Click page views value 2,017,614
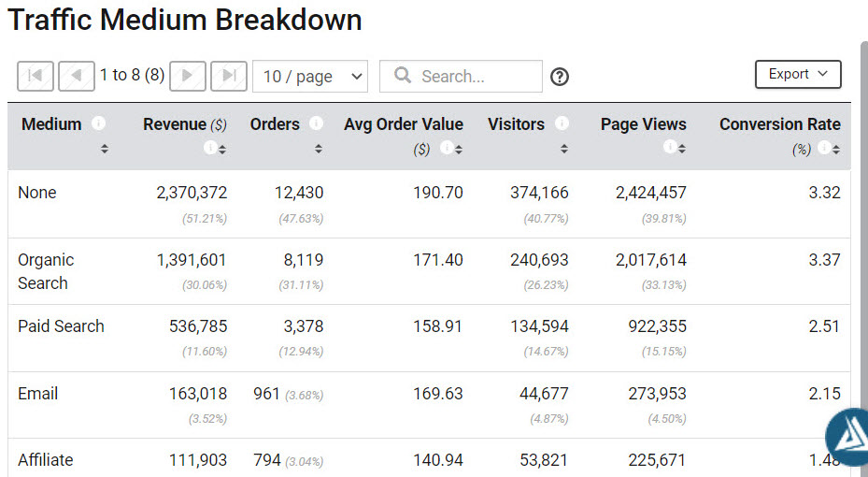This screenshot has height=477, width=868. [651, 259]
